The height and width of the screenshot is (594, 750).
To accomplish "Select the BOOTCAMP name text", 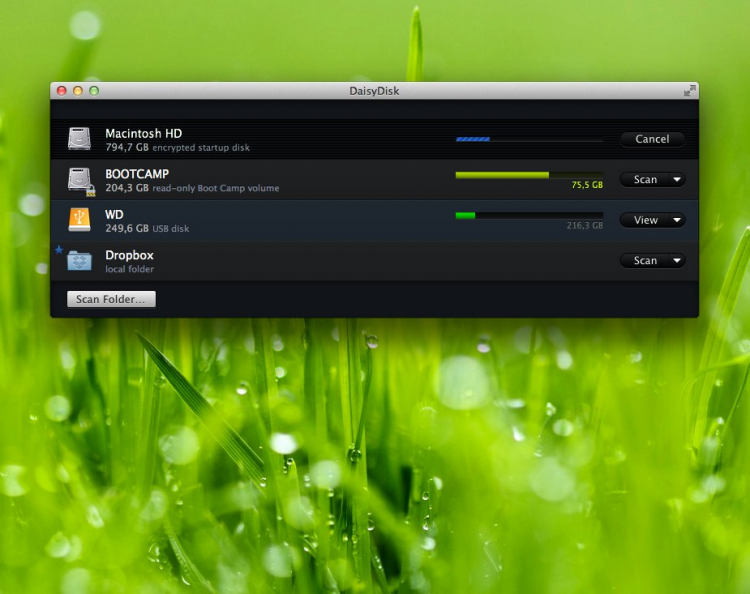I will tap(137, 174).
